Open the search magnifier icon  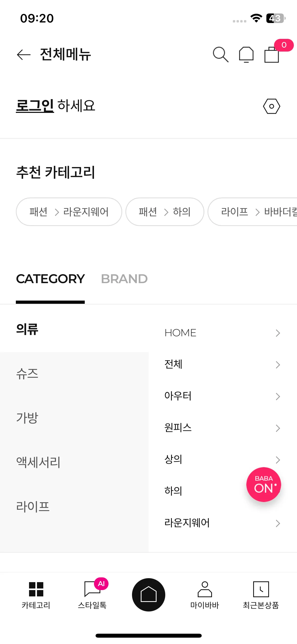[221, 54]
